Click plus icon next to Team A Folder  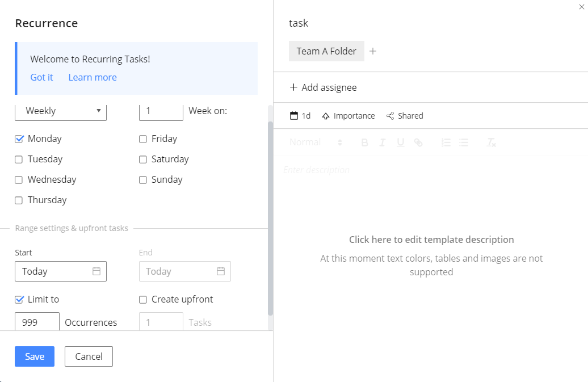373,51
